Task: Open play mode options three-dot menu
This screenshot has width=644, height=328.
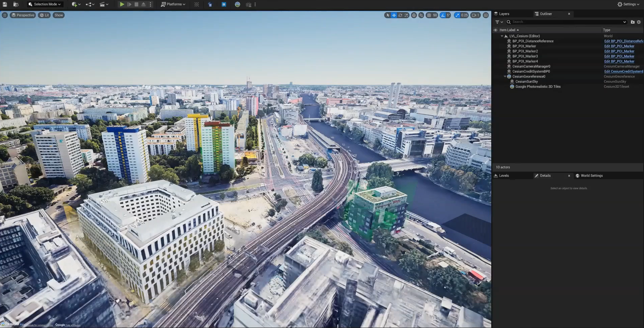Action: pyautogui.click(x=150, y=4)
